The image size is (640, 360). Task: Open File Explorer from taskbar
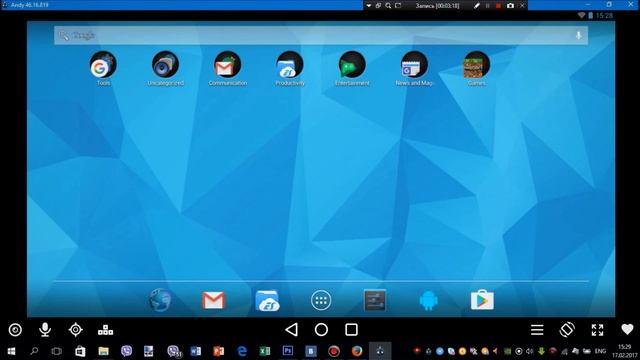point(103,351)
